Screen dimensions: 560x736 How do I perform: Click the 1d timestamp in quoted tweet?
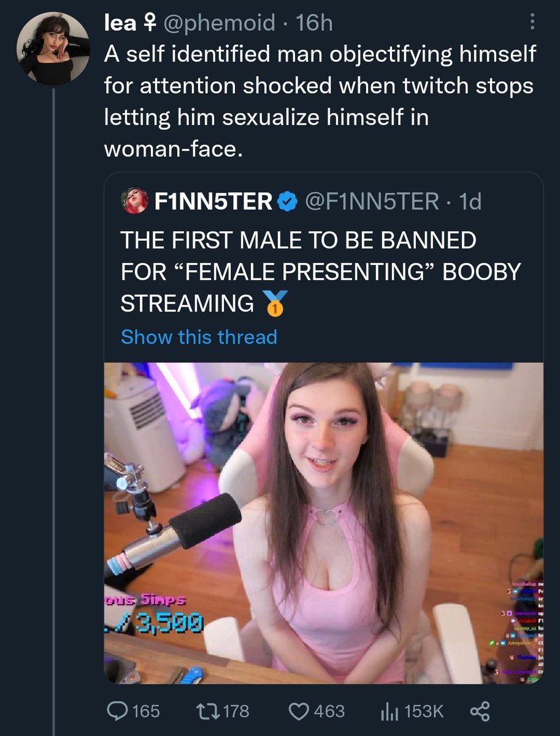click(470, 201)
